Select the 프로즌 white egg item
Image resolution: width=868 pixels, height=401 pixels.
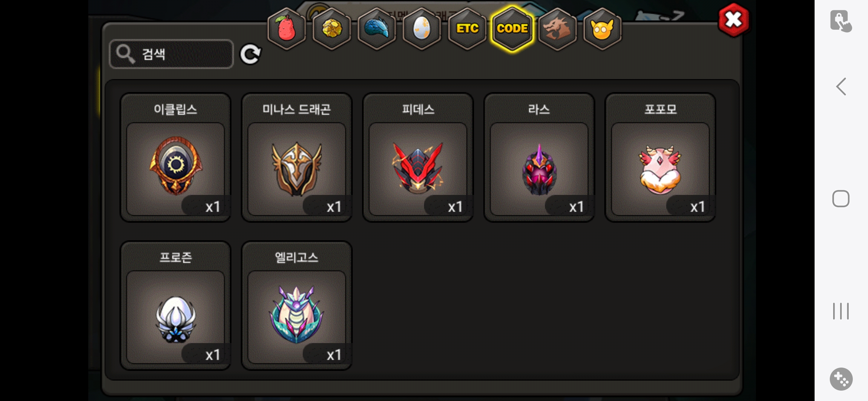point(175,306)
